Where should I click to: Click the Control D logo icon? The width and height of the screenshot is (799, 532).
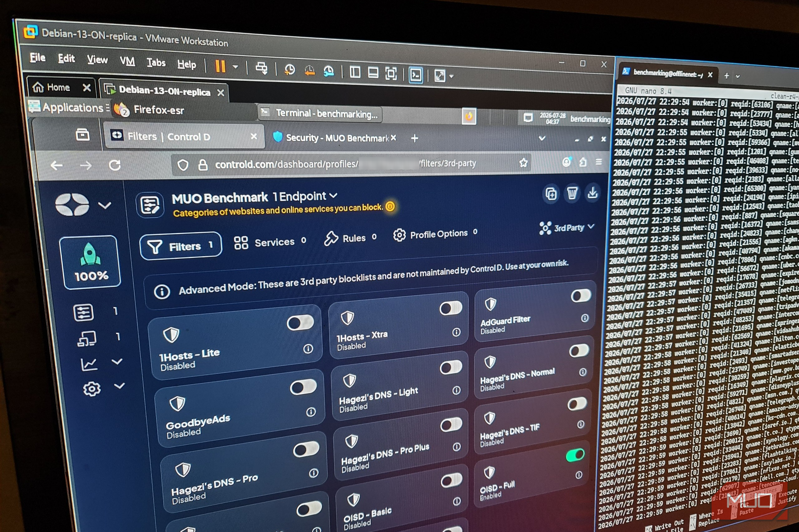pyautogui.click(x=72, y=205)
